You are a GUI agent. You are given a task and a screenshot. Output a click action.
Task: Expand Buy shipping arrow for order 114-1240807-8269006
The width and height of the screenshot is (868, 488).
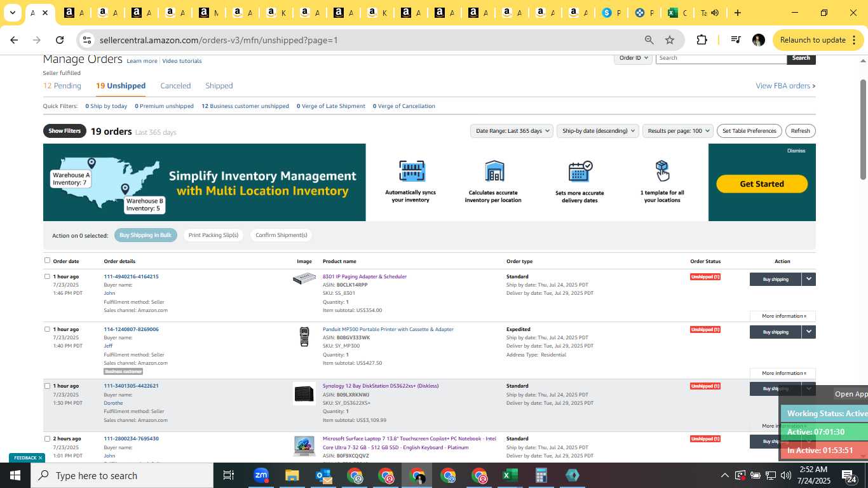pyautogui.click(x=808, y=332)
